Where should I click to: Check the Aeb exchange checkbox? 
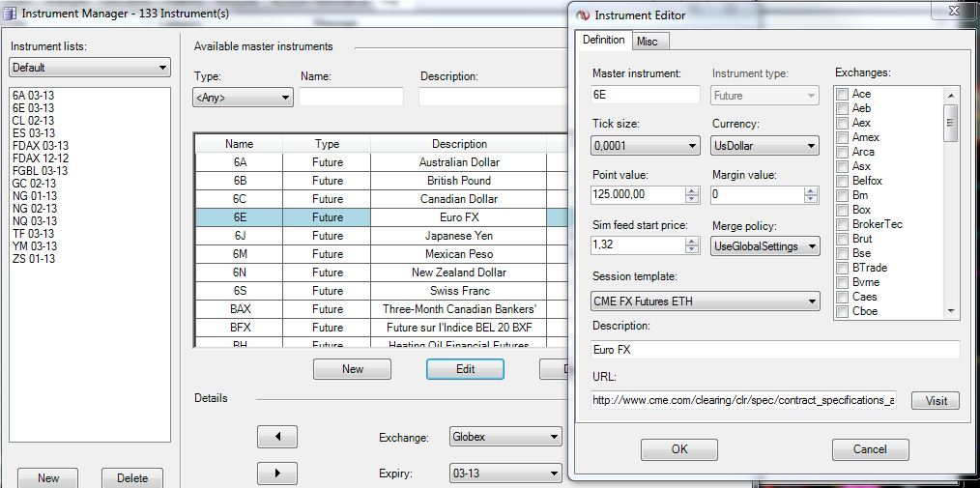843,109
